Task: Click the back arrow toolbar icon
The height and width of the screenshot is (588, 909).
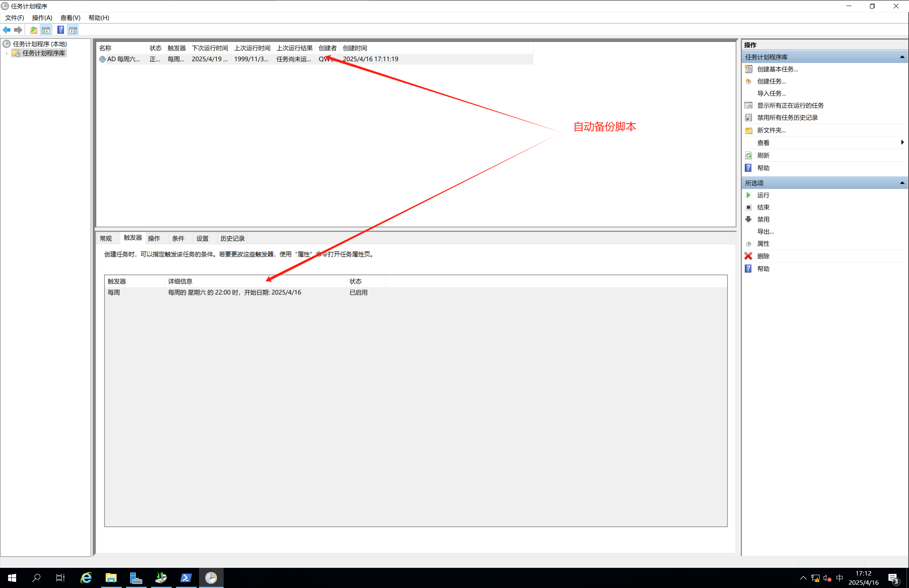Action: click(6, 30)
